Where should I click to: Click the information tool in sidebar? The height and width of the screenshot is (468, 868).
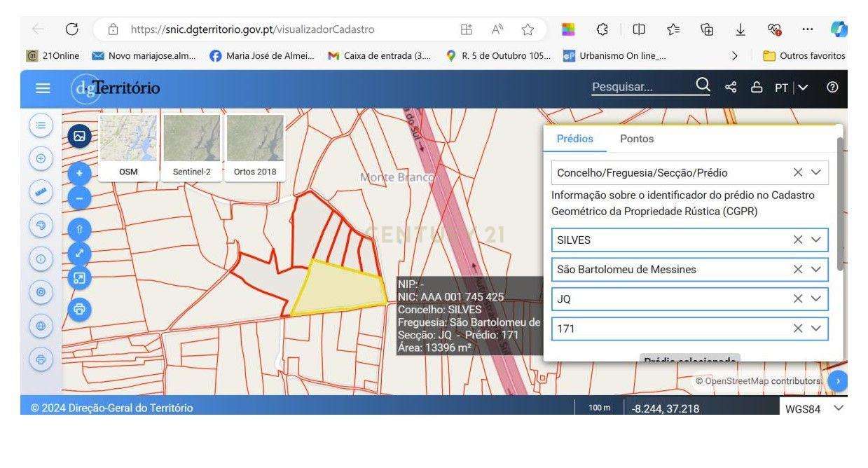click(x=41, y=259)
